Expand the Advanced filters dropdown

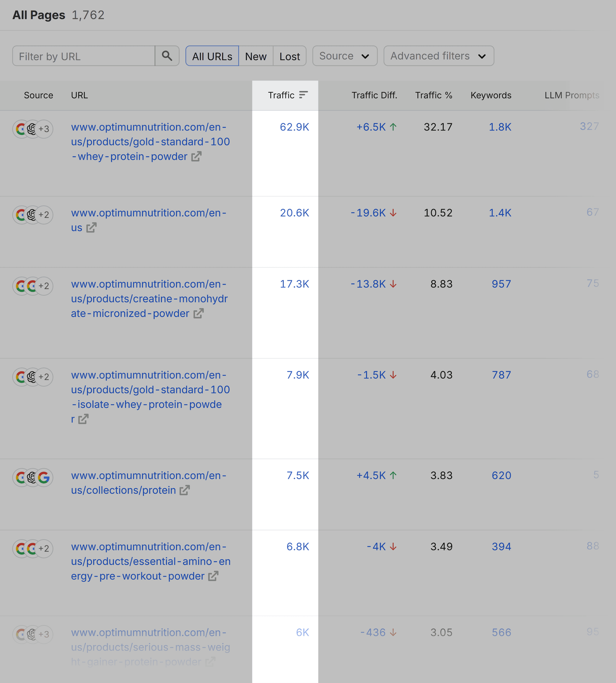coord(439,56)
